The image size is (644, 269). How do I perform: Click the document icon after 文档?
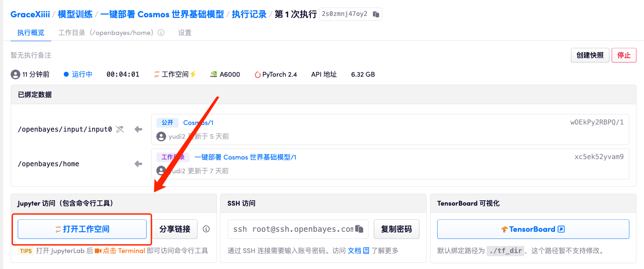(x=366, y=251)
